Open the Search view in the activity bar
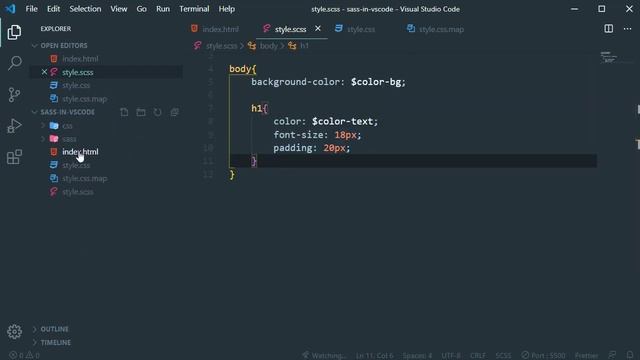Image resolution: width=640 pixels, height=360 pixels. [14, 63]
